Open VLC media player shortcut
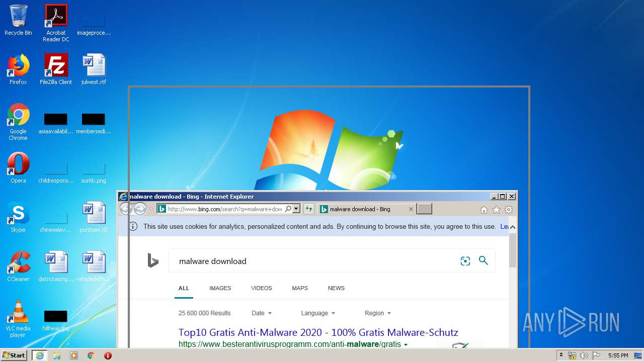Image resolution: width=644 pixels, height=362 pixels. pyautogui.click(x=18, y=319)
